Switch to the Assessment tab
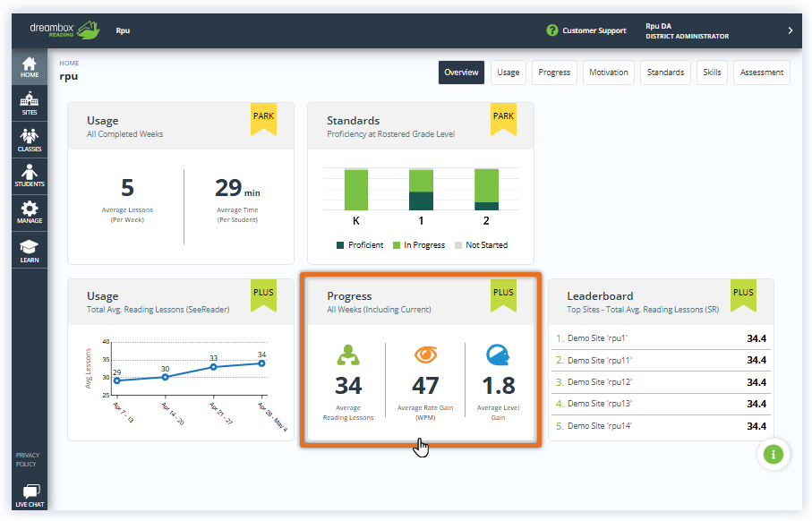The image size is (812, 521). tap(761, 73)
